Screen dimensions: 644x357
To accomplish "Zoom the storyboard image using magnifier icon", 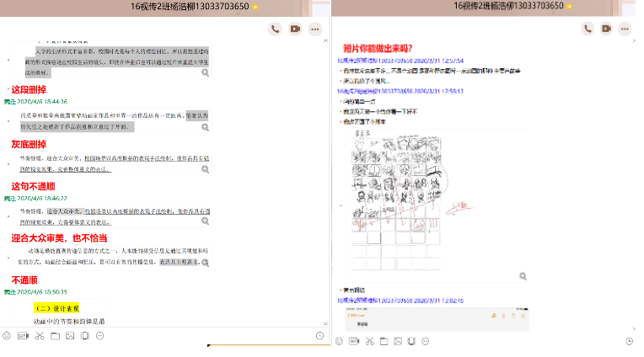I will point(523,276).
